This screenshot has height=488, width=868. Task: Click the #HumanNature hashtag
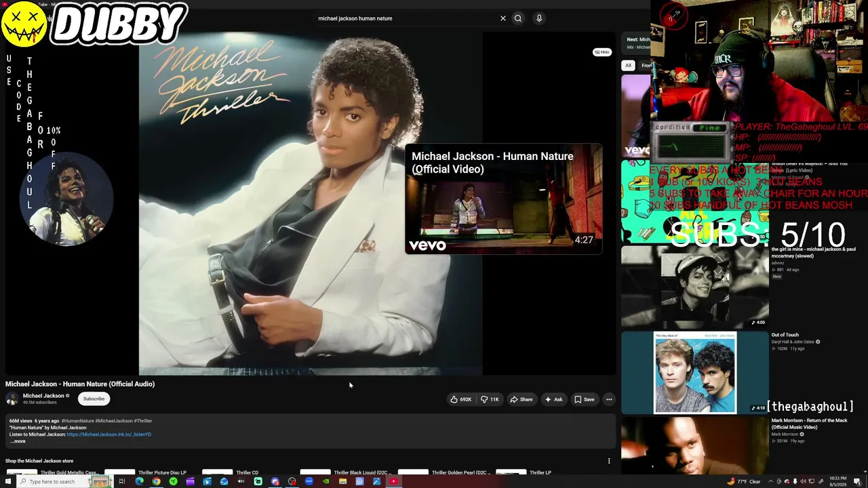tap(77, 421)
